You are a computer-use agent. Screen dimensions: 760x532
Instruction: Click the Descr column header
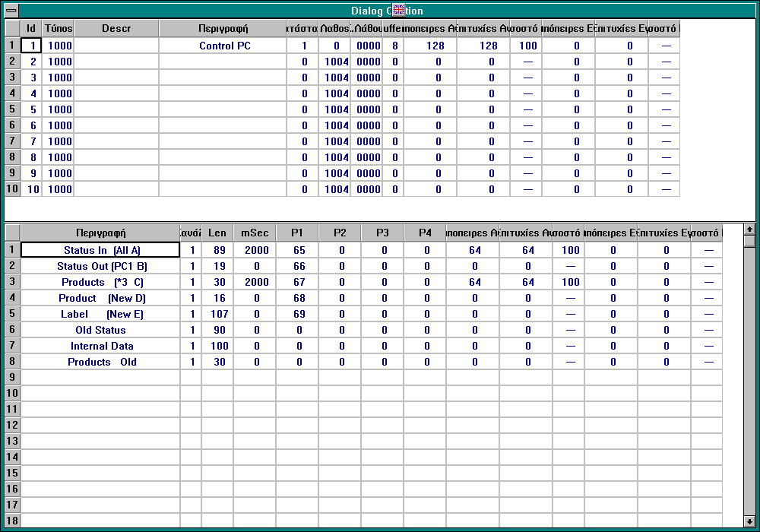[x=116, y=28]
